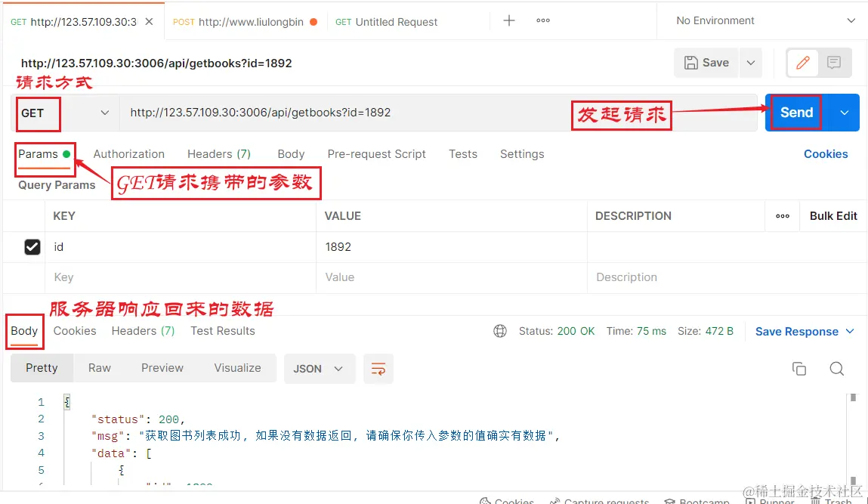Open the request Headers (7) tab
Viewport: 868px width, 504px height.
coord(218,154)
